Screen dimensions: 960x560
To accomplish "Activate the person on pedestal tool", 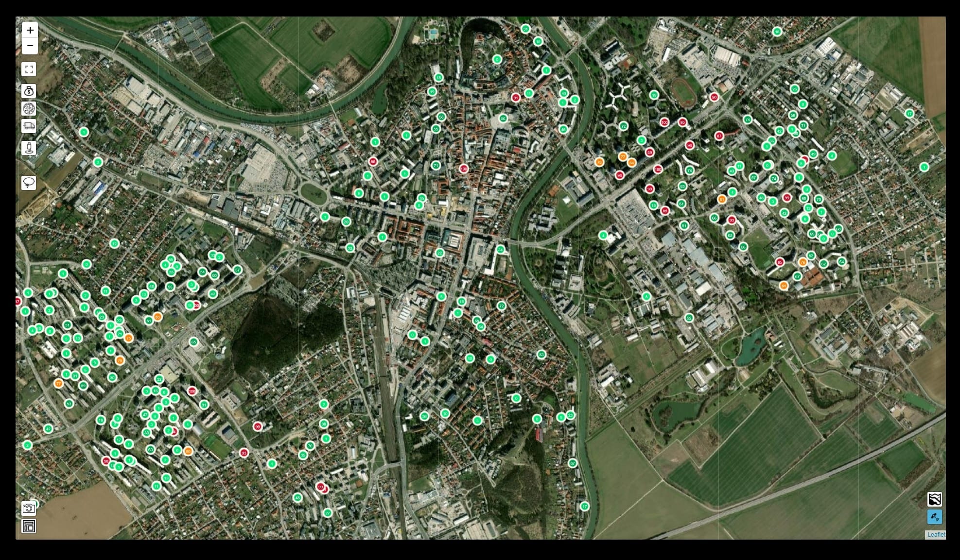I will pos(29,148).
